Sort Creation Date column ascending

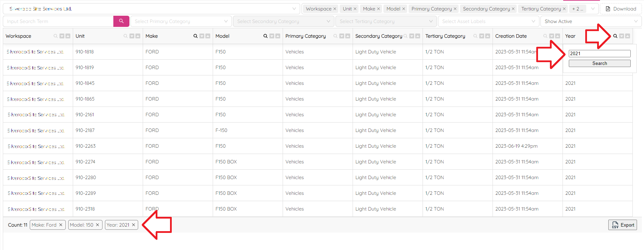(558, 36)
